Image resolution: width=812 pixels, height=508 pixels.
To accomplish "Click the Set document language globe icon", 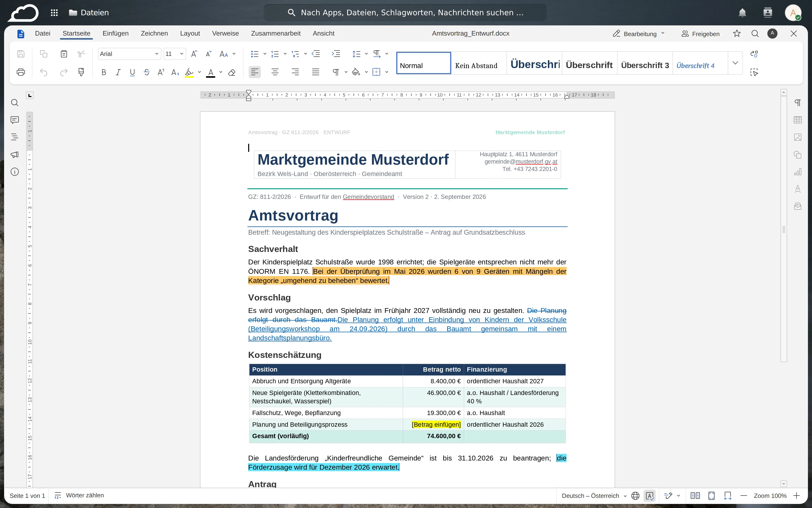I will pyautogui.click(x=635, y=496).
